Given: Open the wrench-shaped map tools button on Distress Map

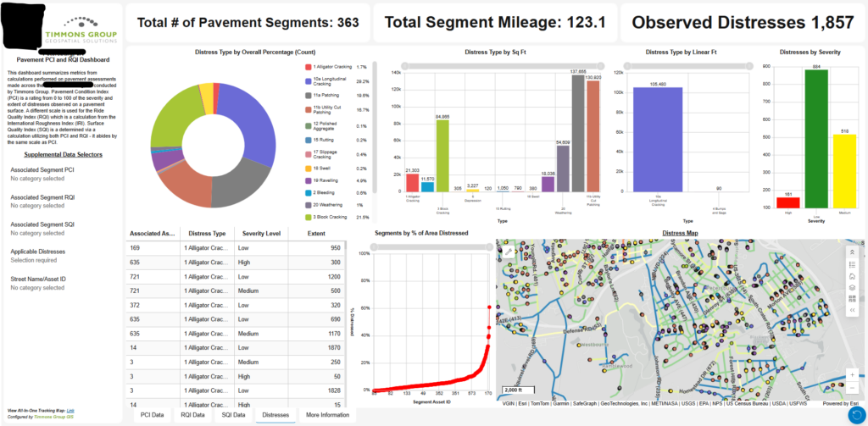Looking at the screenshot, I should [508, 252].
